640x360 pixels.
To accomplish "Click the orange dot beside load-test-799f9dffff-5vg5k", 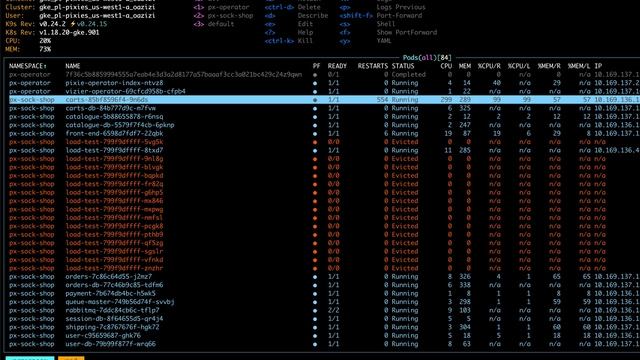I will [315, 142].
